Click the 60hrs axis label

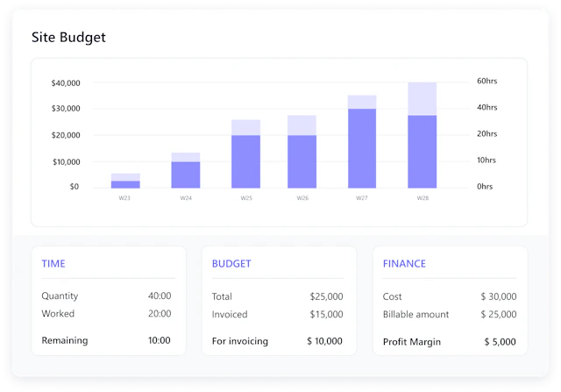click(487, 81)
